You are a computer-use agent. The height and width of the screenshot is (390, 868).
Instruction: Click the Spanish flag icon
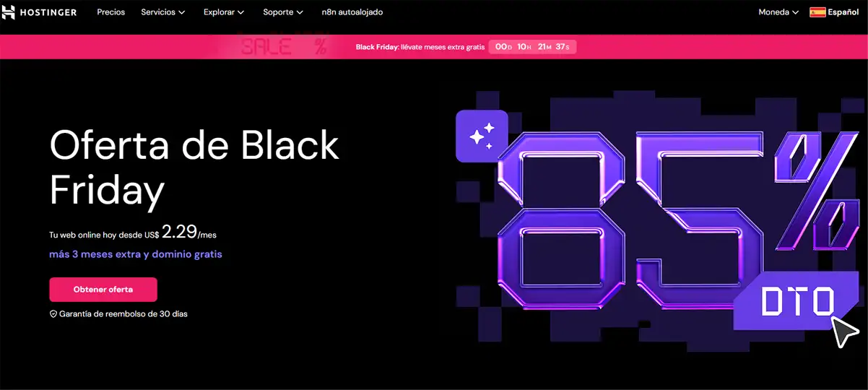click(x=817, y=12)
